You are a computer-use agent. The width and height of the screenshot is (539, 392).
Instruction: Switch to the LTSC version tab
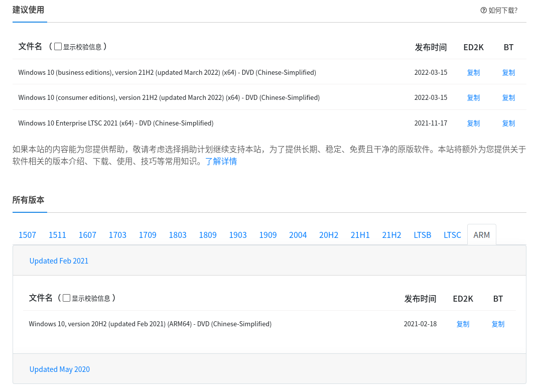pos(452,235)
